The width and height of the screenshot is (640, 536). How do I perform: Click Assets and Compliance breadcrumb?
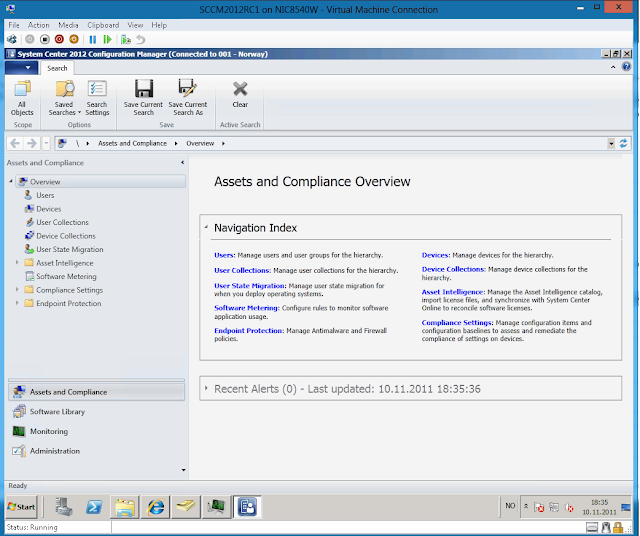(x=132, y=143)
